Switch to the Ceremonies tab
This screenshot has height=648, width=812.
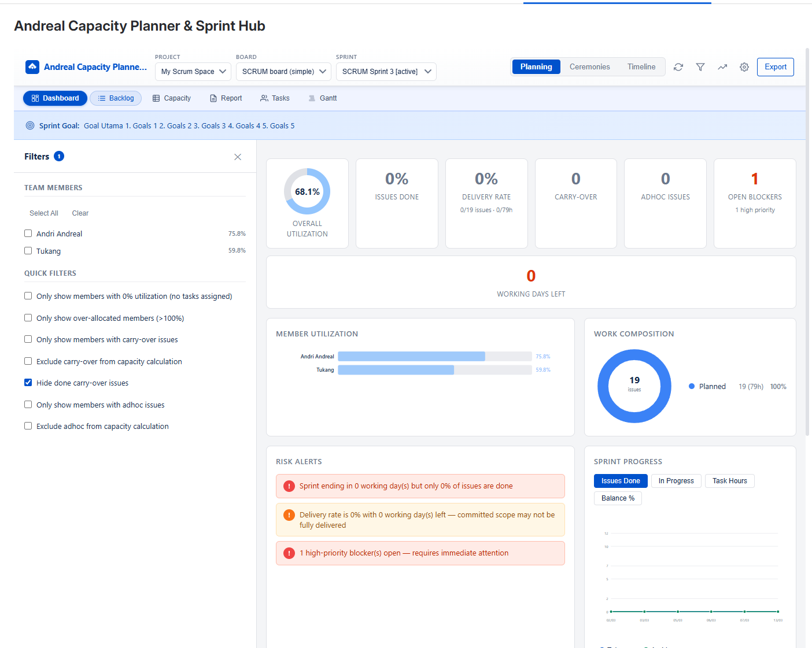[589, 66]
